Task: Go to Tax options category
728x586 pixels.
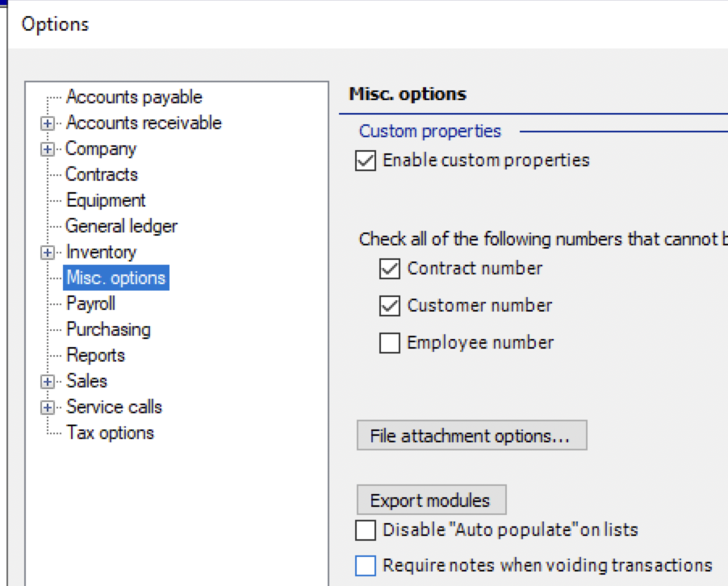Action: tap(110, 433)
